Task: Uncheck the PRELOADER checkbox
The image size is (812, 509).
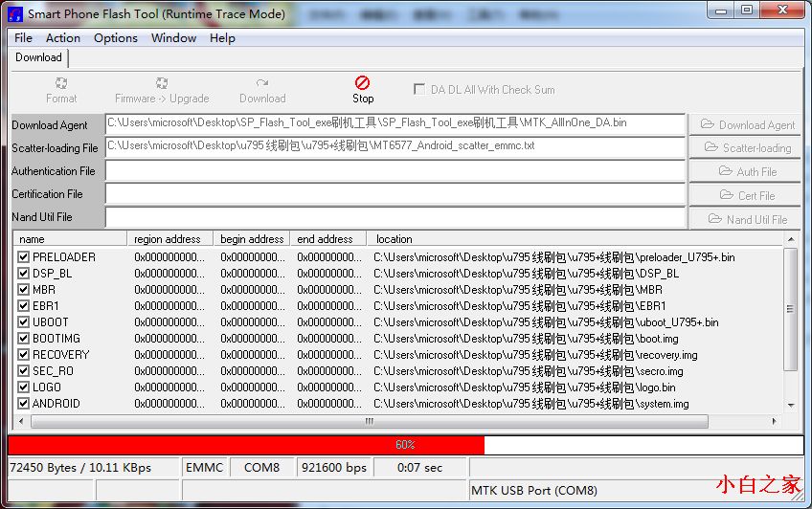Action: (23, 256)
